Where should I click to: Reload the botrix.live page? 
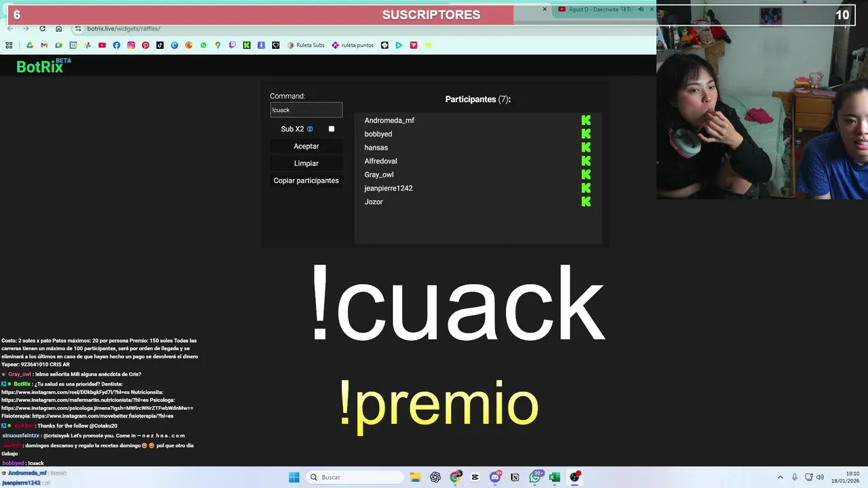[x=42, y=28]
